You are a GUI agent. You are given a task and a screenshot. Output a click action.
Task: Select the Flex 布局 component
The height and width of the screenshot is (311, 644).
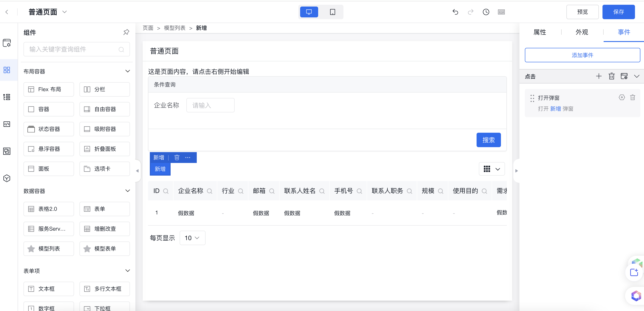49,89
